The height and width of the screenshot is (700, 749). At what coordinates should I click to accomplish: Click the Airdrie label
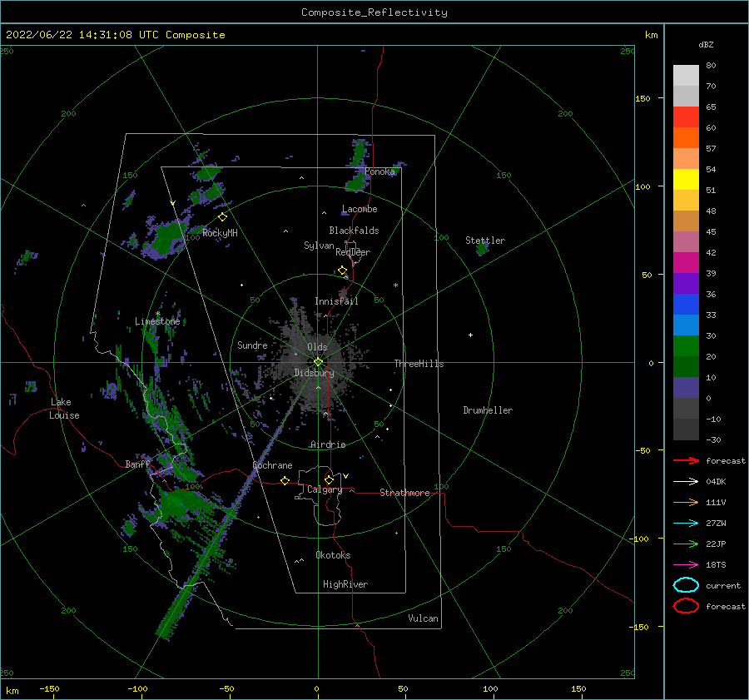[328, 444]
